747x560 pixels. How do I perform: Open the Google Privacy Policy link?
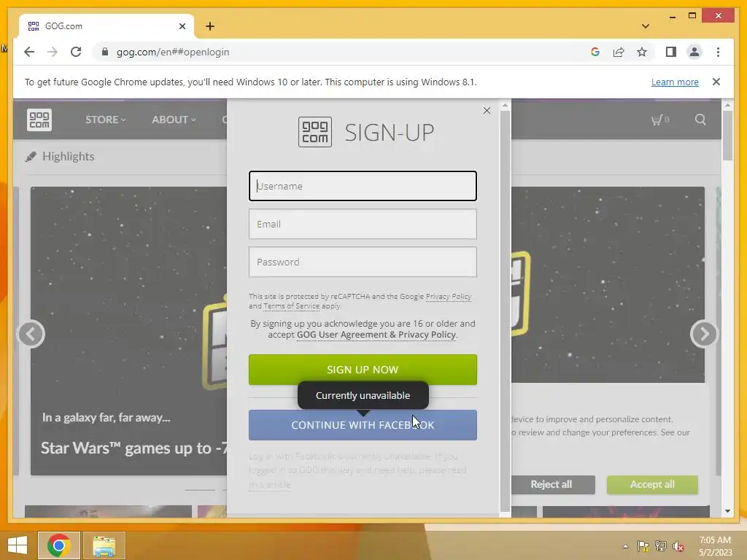(449, 296)
